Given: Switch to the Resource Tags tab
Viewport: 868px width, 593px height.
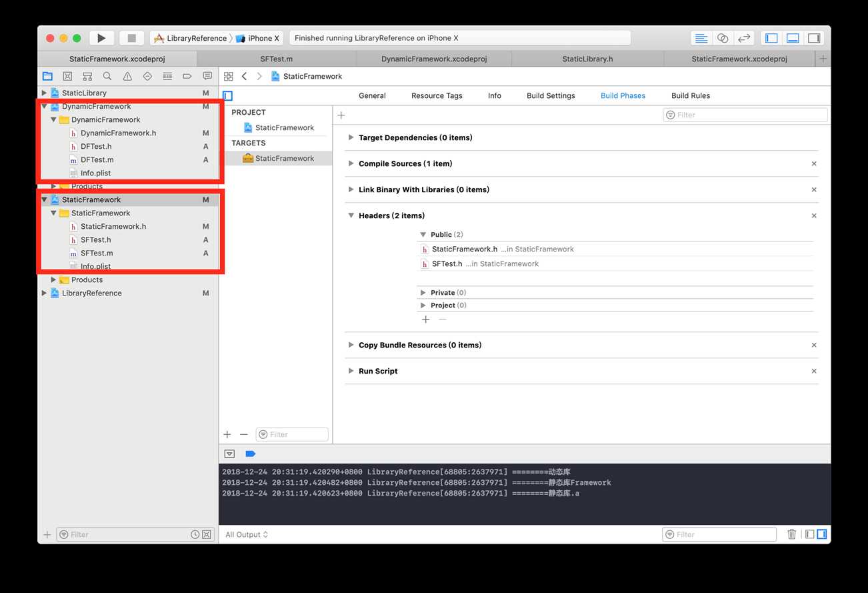Looking at the screenshot, I should click(x=437, y=95).
